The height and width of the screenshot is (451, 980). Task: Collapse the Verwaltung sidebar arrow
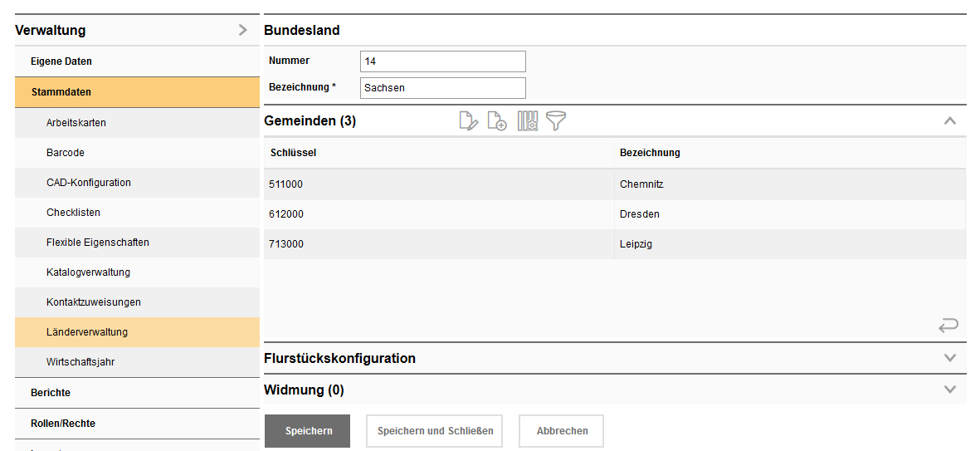pyautogui.click(x=242, y=31)
